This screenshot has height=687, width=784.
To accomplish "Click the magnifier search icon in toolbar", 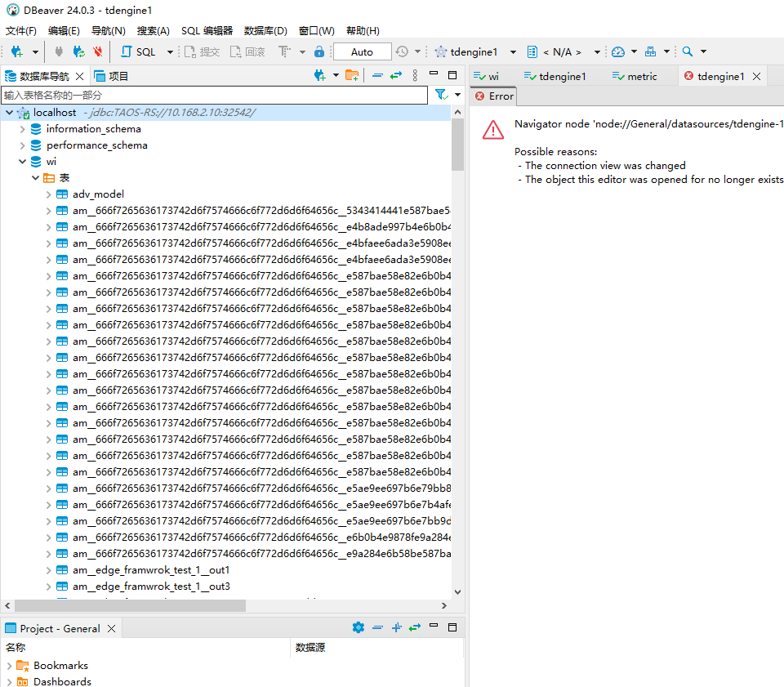I will pyautogui.click(x=688, y=51).
